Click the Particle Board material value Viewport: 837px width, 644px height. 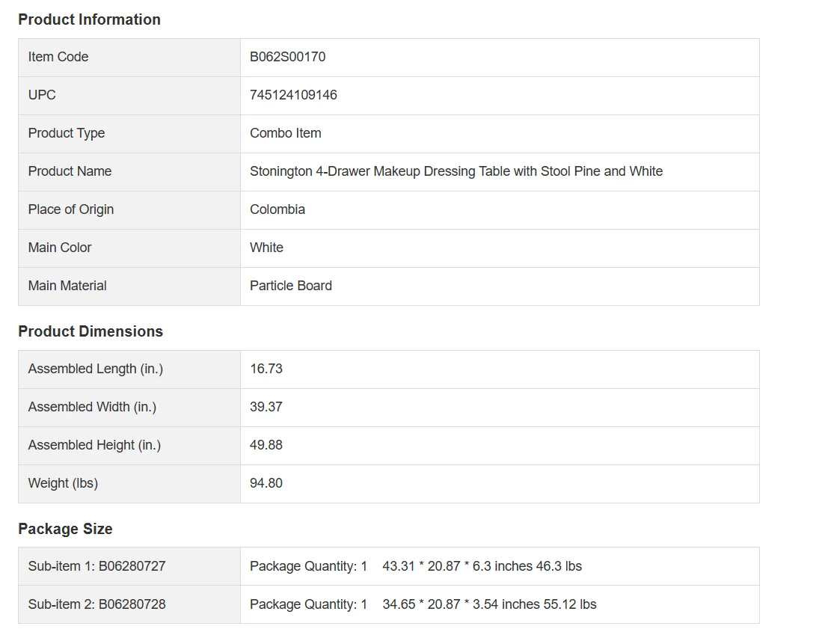click(290, 286)
